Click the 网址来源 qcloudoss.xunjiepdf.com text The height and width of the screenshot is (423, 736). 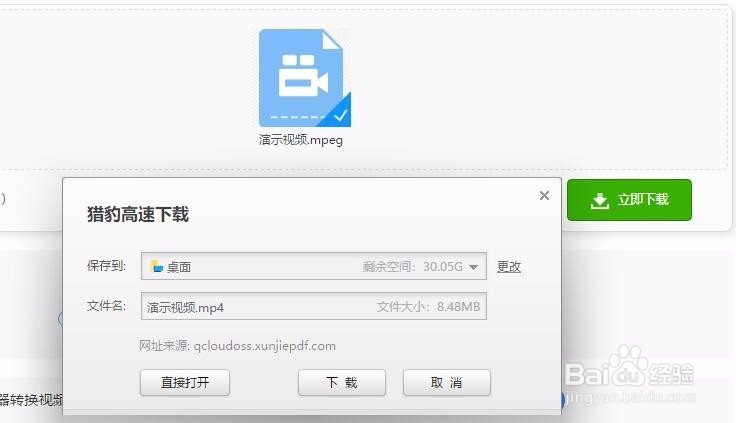click(237, 346)
